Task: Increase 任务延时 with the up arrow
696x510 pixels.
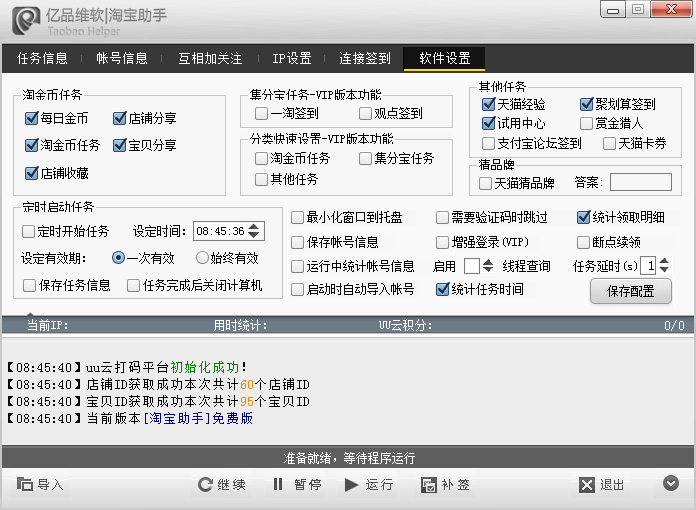Action: tap(664, 261)
